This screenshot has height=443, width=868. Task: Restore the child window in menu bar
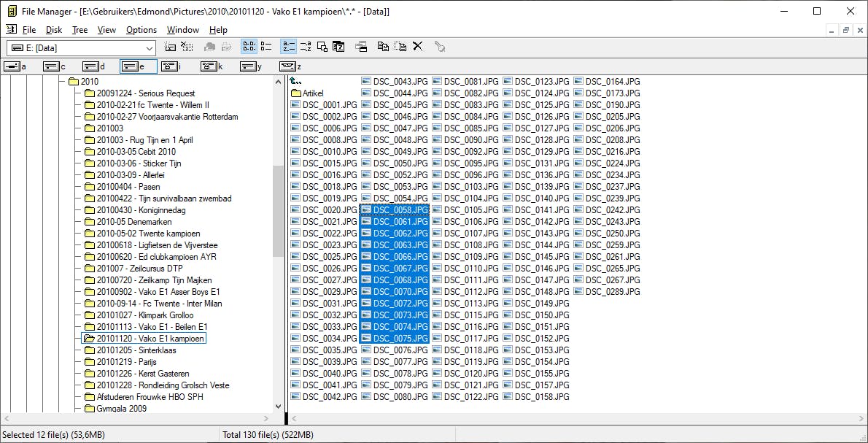point(846,31)
